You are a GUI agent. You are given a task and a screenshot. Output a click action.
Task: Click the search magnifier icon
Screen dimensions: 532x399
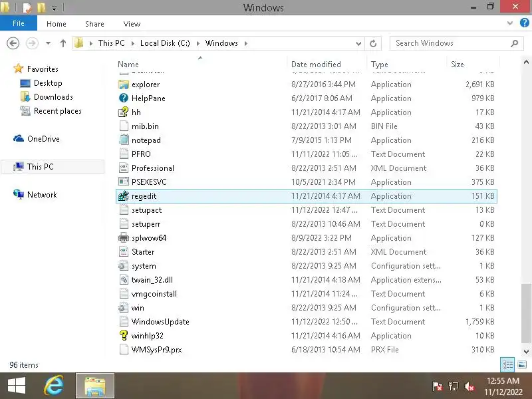514,43
